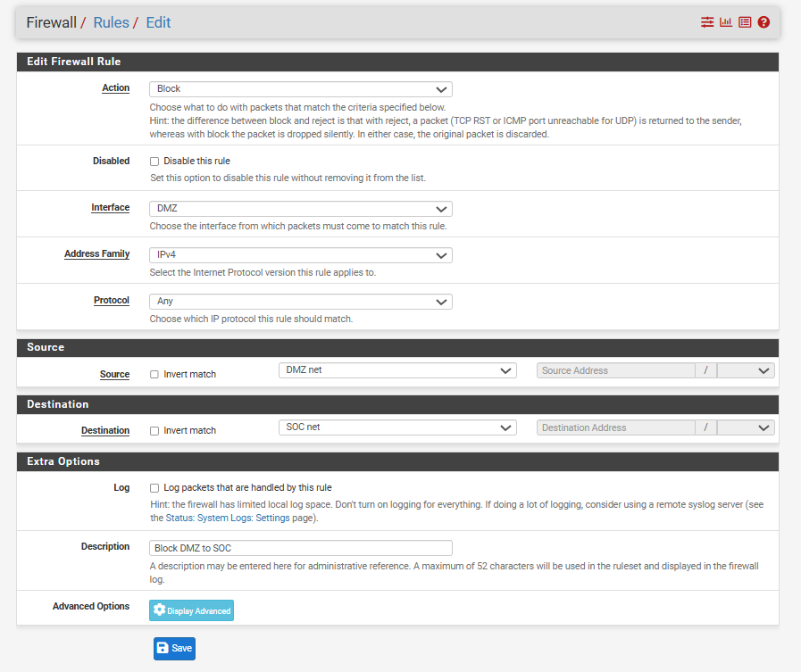Open the related log entries icon
Viewport: 801px width, 672px height.
point(745,22)
